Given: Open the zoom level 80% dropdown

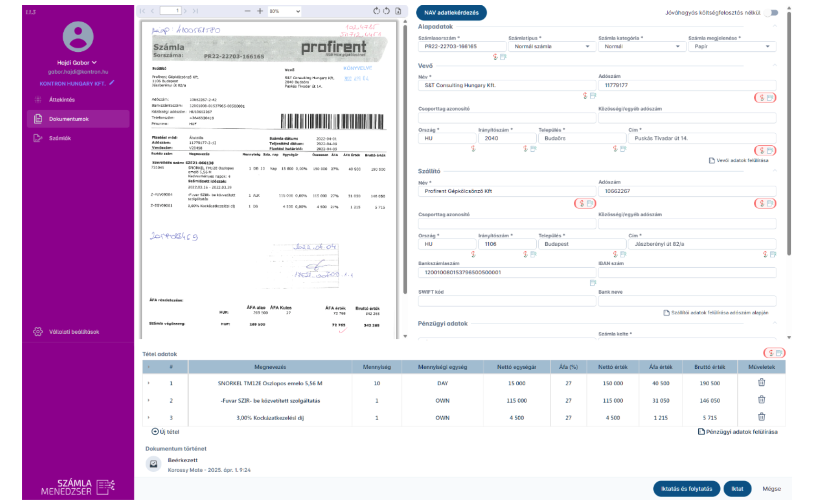Looking at the screenshot, I should pos(285,11).
